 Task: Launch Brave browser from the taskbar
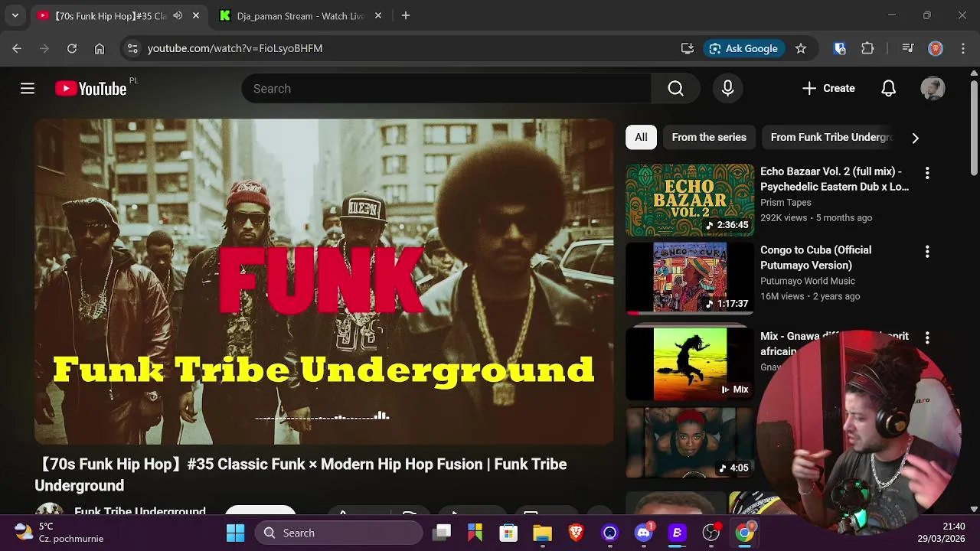576,533
